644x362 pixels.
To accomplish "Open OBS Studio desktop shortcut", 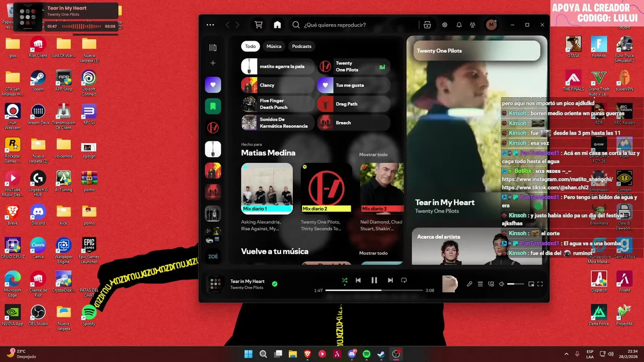I will pos(38,315).
